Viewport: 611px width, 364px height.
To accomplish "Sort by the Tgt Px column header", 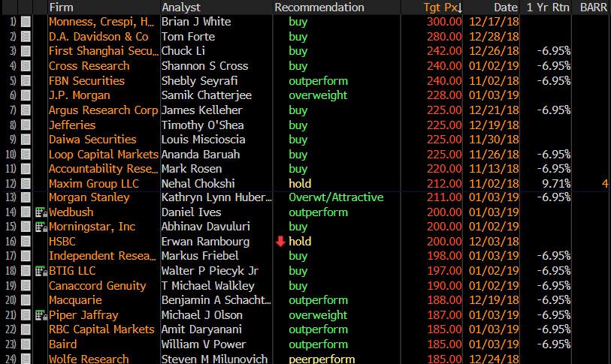I will (x=442, y=8).
